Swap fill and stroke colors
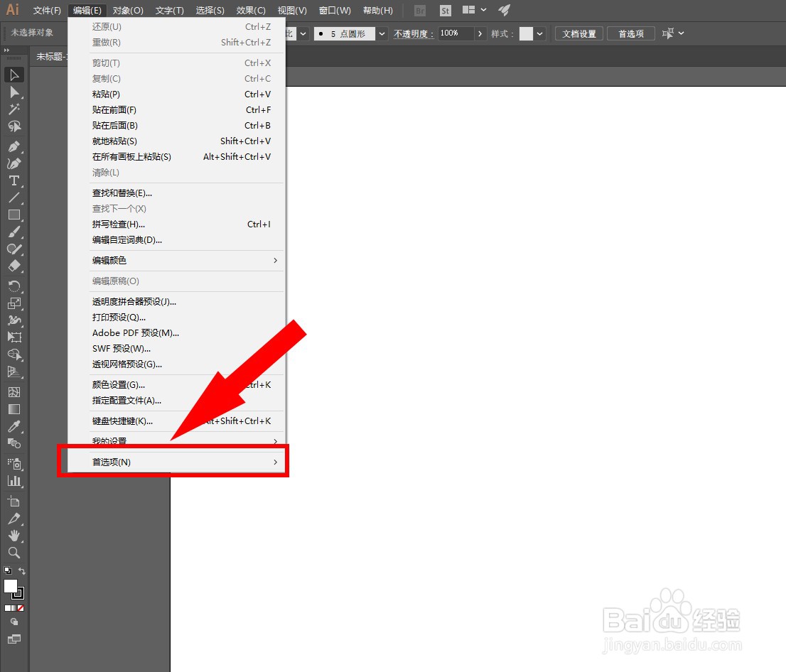The width and height of the screenshot is (786, 672). click(21, 571)
